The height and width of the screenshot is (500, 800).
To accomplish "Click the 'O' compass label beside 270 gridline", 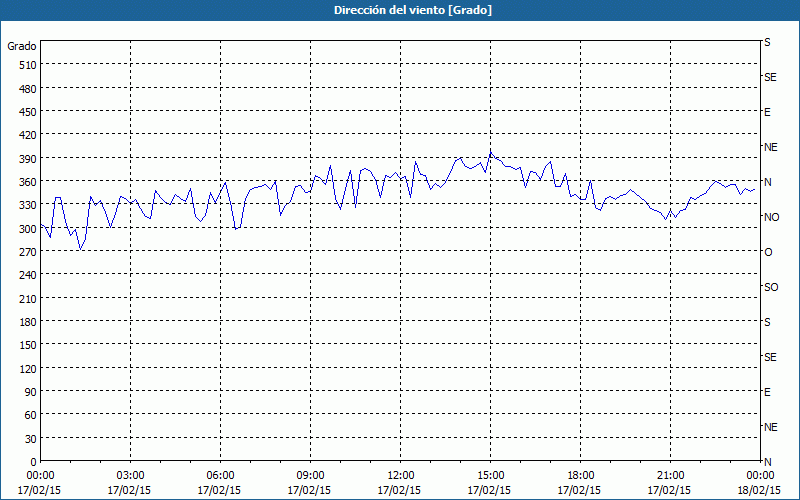I will point(768,252).
